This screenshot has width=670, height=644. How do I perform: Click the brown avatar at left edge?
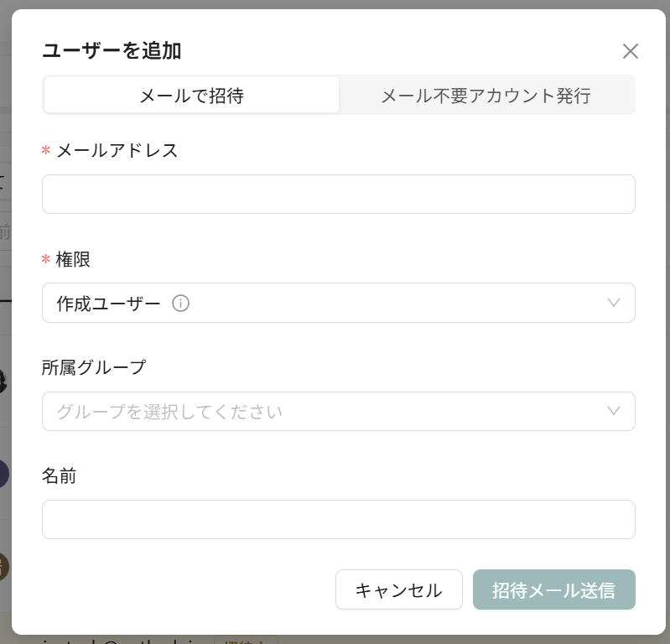[3, 567]
